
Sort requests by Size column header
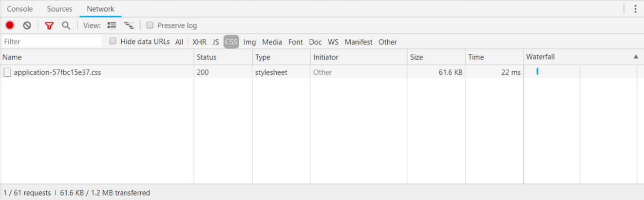point(417,57)
